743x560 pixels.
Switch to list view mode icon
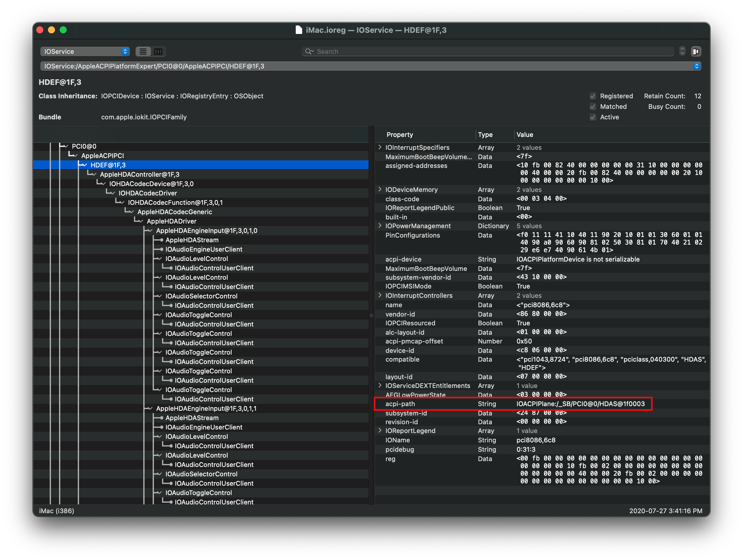coord(143,51)
